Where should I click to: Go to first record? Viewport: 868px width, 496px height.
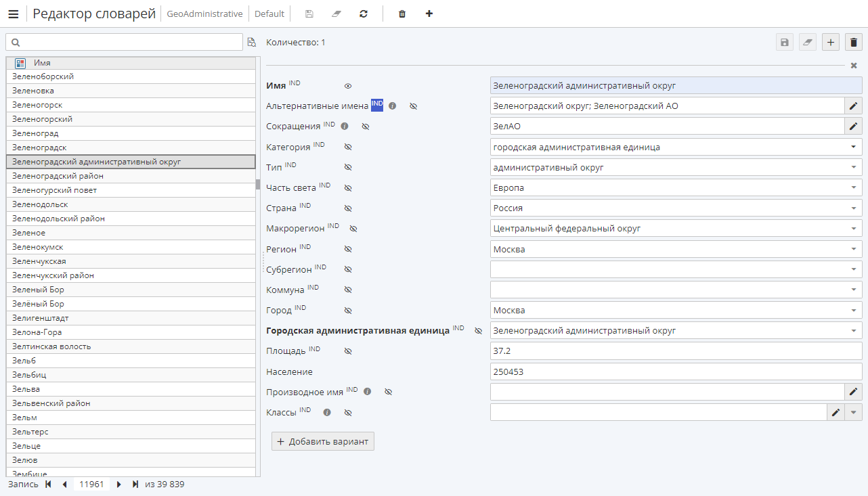tap(48, 484)
